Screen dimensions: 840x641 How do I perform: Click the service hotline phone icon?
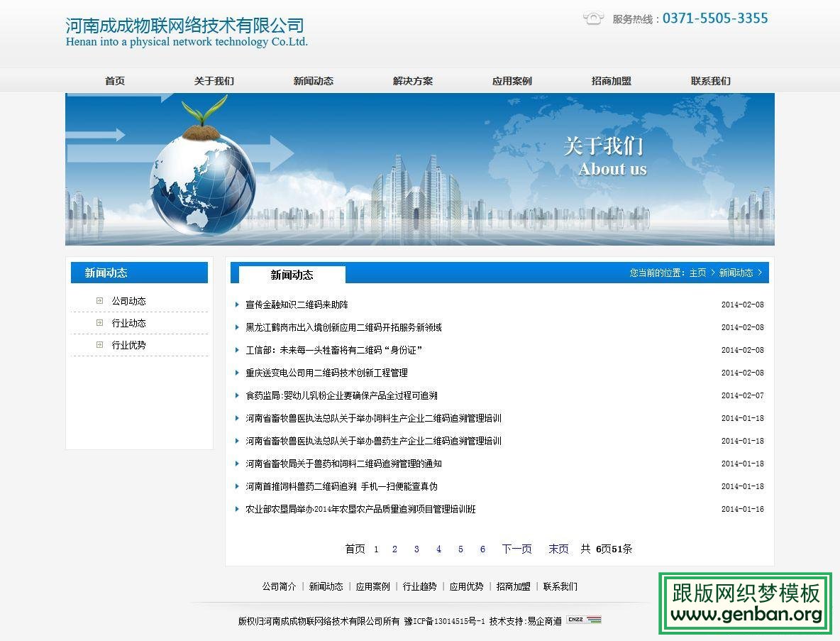(x=593, y=18)
